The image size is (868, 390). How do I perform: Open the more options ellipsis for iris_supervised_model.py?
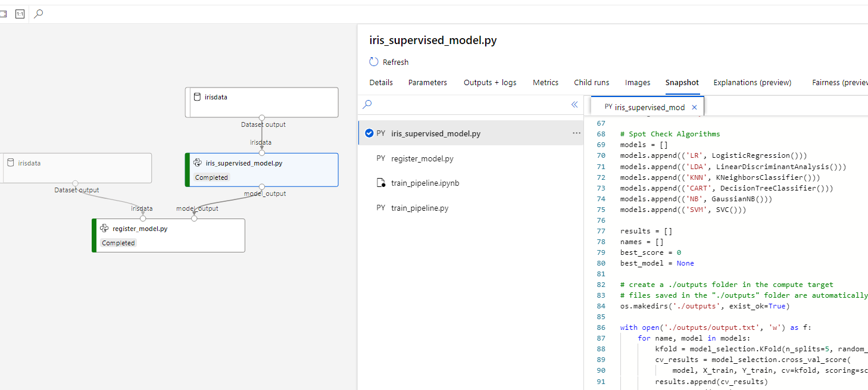point(576,133)
